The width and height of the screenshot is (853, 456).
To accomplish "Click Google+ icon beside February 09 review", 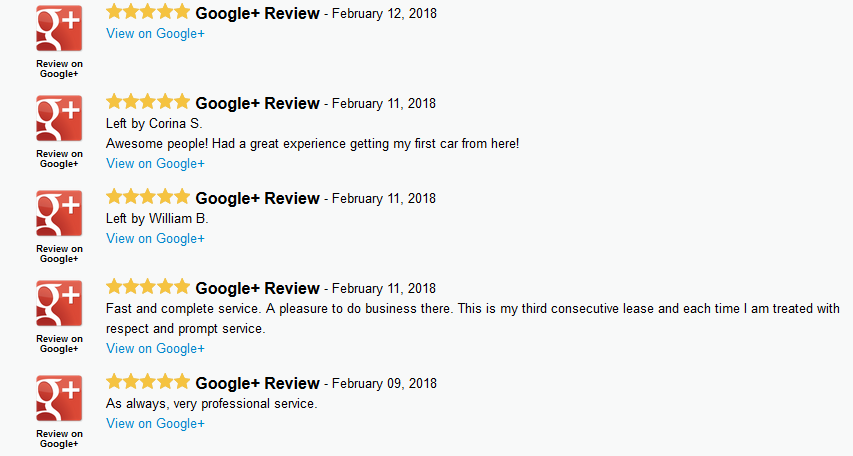I will coord(59,398).
